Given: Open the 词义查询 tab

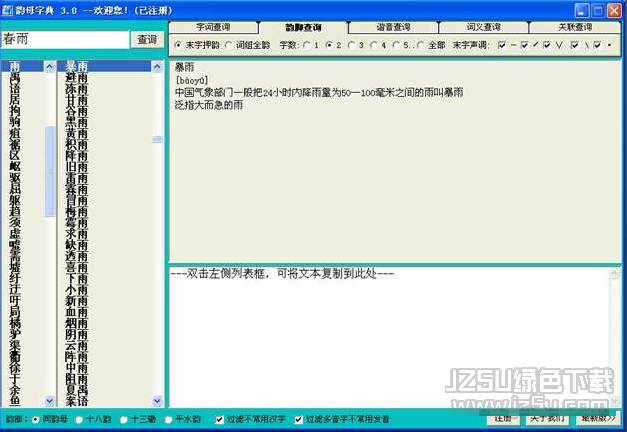Looking at the screenshot, I should [483, 27].
